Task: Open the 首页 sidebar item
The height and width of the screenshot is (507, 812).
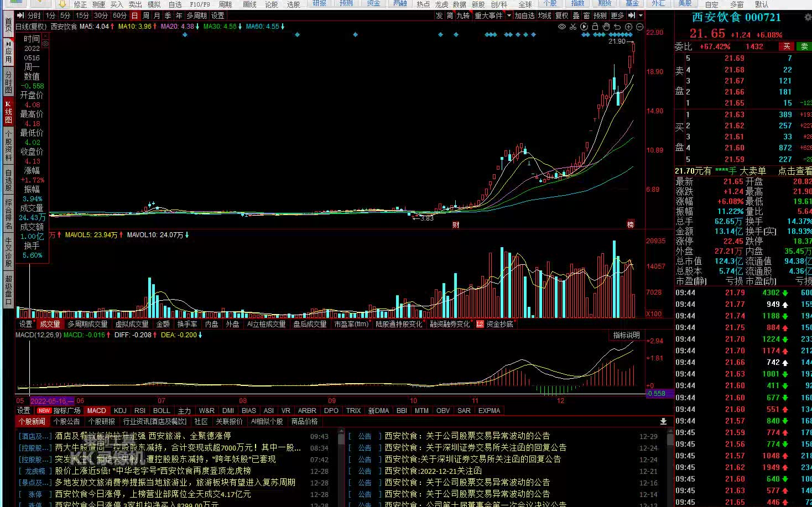Action: [x=8, y=25]
